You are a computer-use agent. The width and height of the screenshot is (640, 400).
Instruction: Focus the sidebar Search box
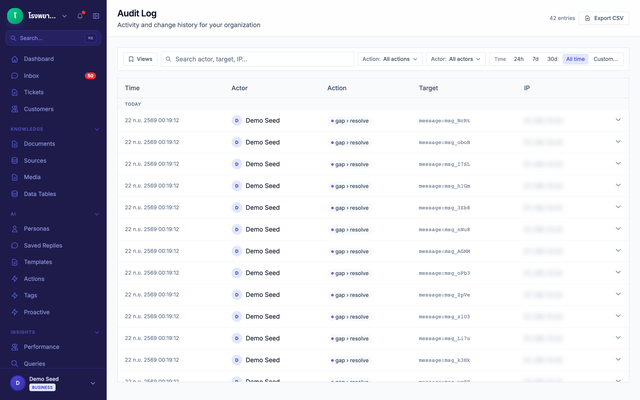[53, 38]
